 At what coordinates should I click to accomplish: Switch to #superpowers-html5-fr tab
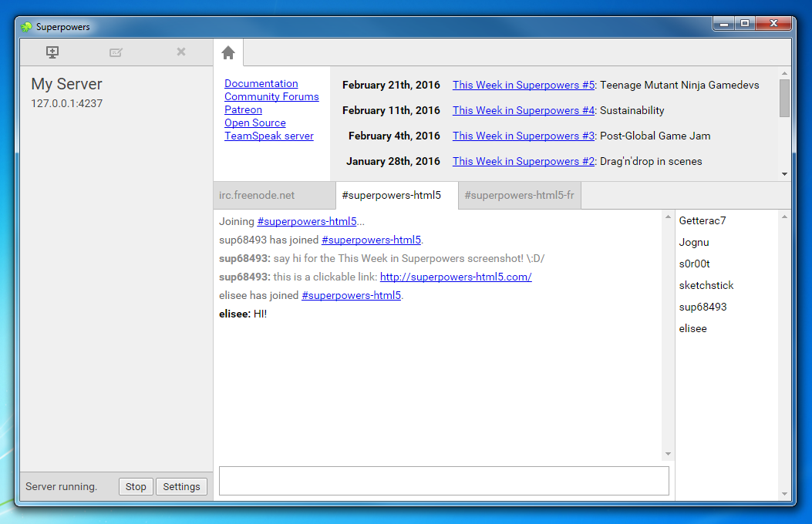pos(520,196)
